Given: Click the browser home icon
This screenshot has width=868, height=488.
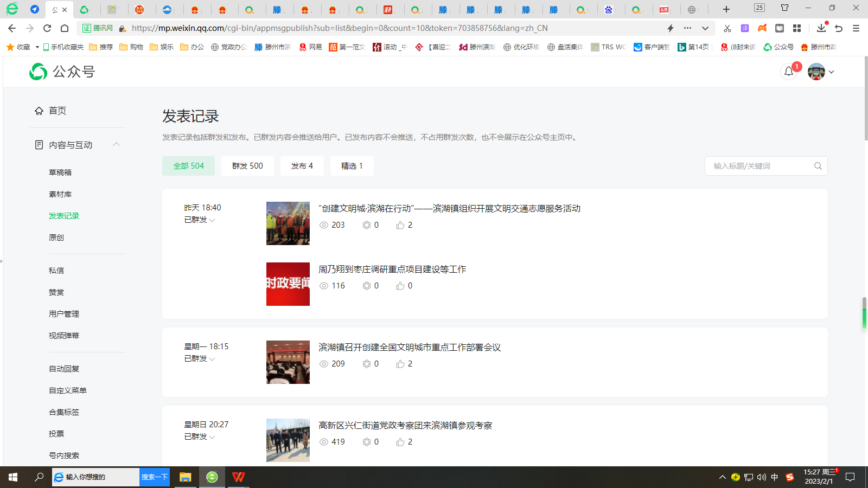Looking at the screenshot, I should pyautogui.click(x=65, y=28).
